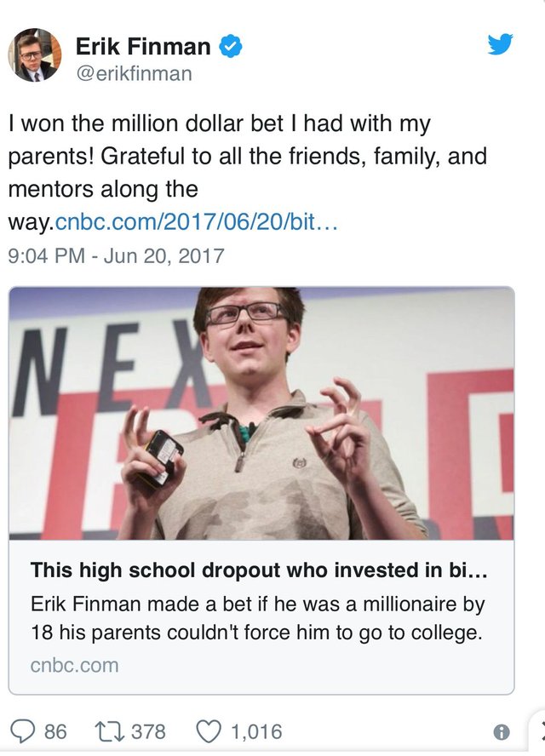
Task: Open Erik Finman's profile avatar
Action: pos(35,55)
